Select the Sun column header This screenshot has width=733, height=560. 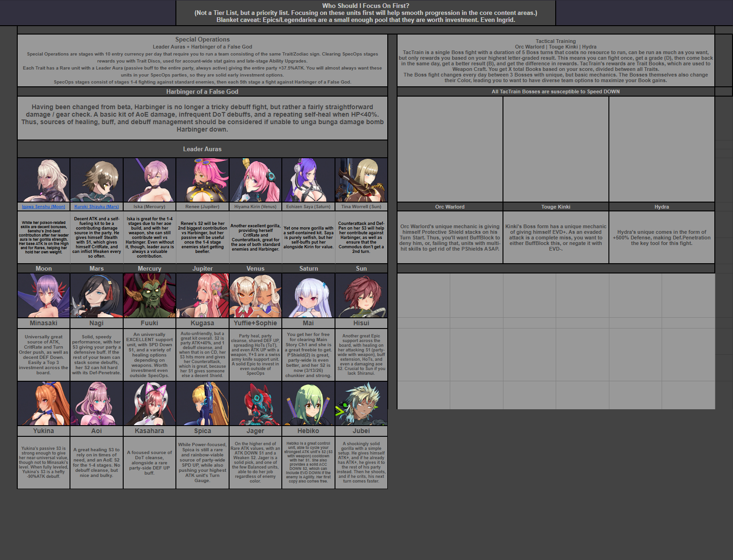(361, 268)
